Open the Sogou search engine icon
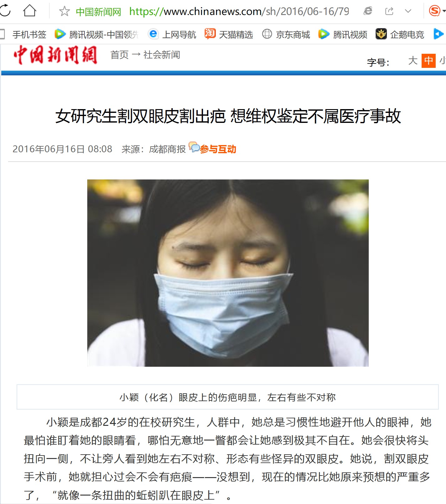The height and width of the screenshot is (504, 446). [434, 11]
